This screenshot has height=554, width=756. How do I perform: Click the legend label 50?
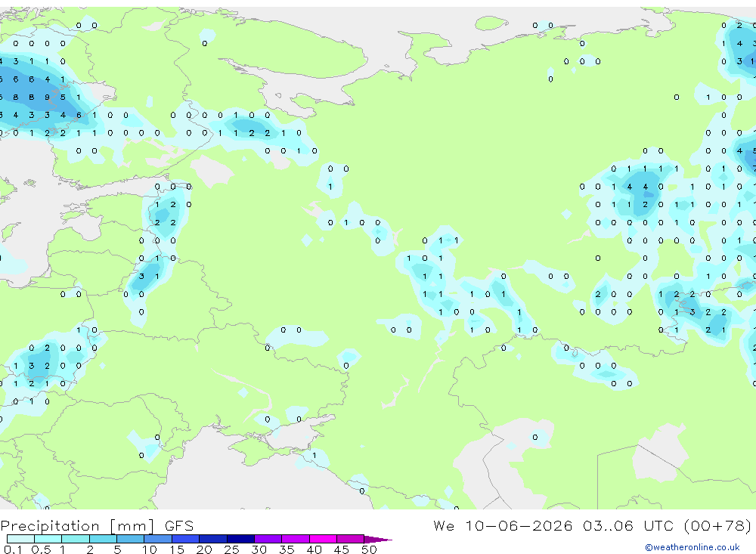(369, 549)
